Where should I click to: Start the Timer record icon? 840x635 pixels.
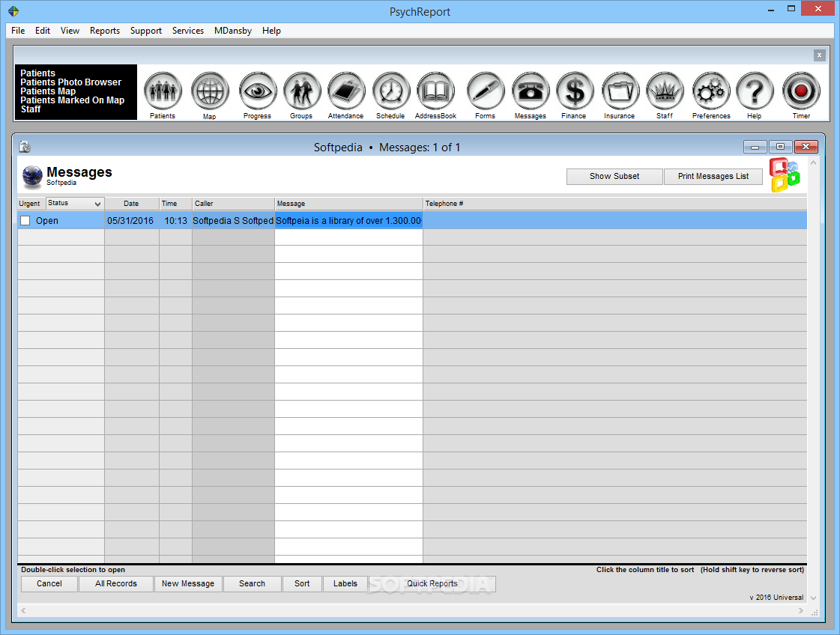(801, 91)
